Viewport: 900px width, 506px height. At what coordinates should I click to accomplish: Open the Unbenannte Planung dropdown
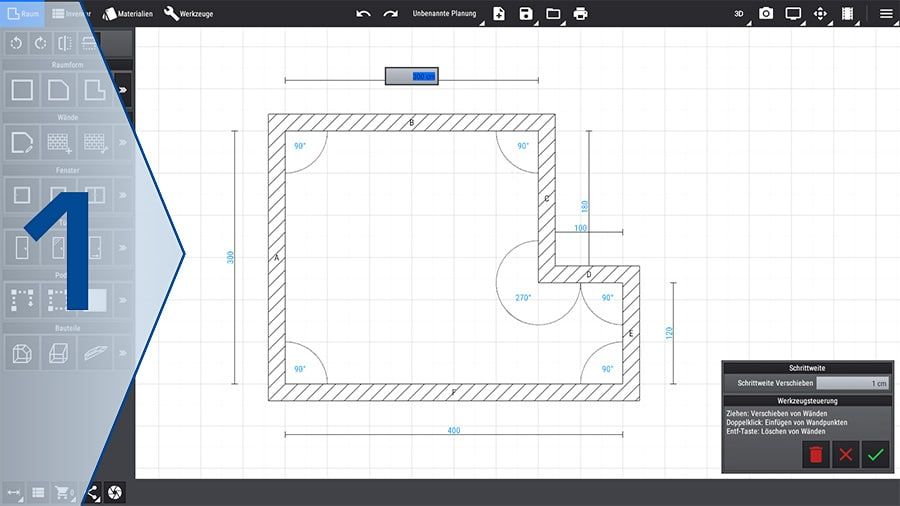[444, 14]
